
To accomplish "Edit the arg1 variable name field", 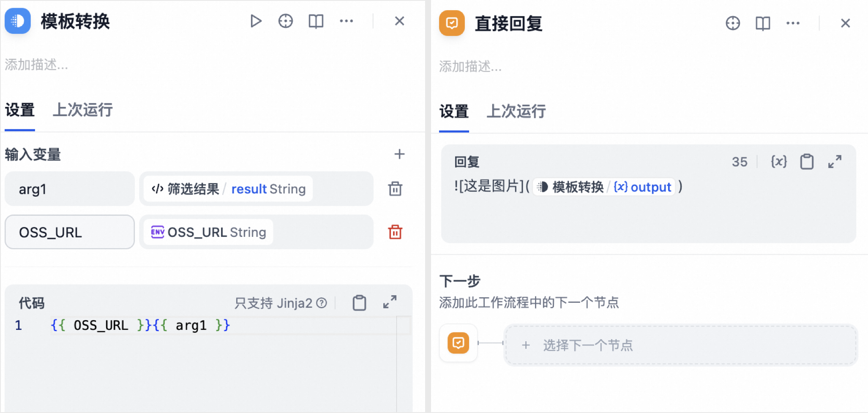I will click(x=70, y=189).
